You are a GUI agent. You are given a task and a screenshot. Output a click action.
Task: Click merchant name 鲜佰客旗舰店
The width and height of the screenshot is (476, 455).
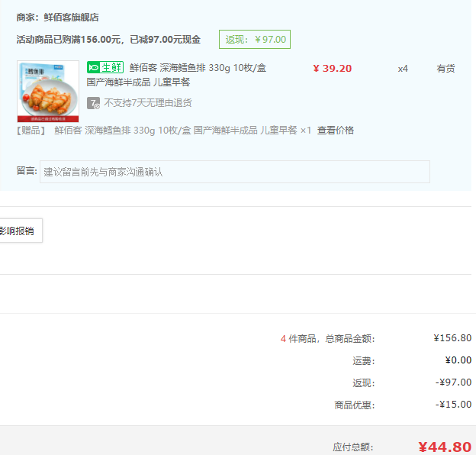[x=72, y=18]
